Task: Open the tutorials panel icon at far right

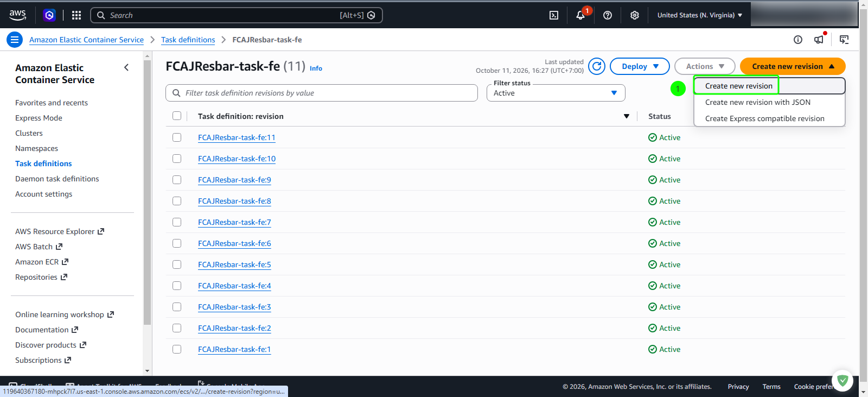Action: tap(844, 40)
